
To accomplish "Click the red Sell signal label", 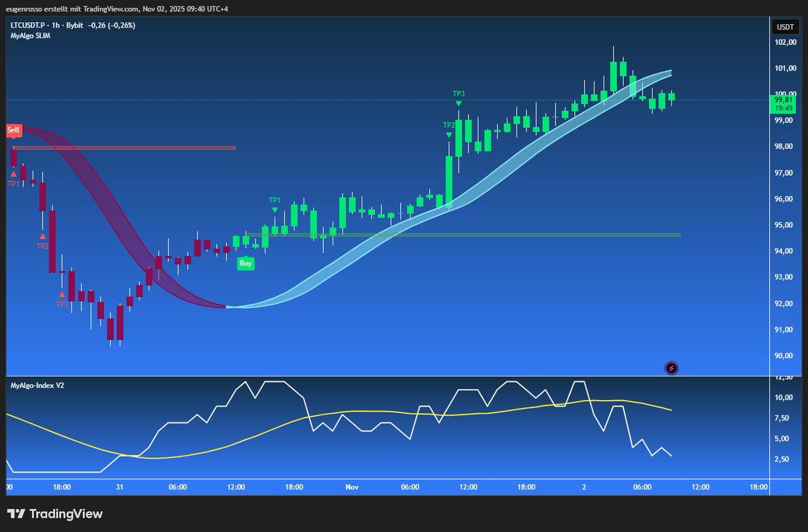I will [x=13, y=129].
